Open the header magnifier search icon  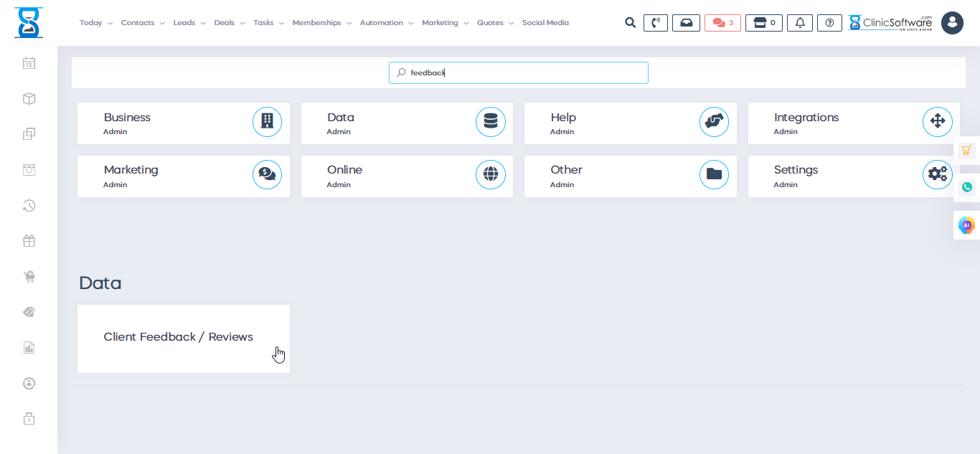[630, 23]
